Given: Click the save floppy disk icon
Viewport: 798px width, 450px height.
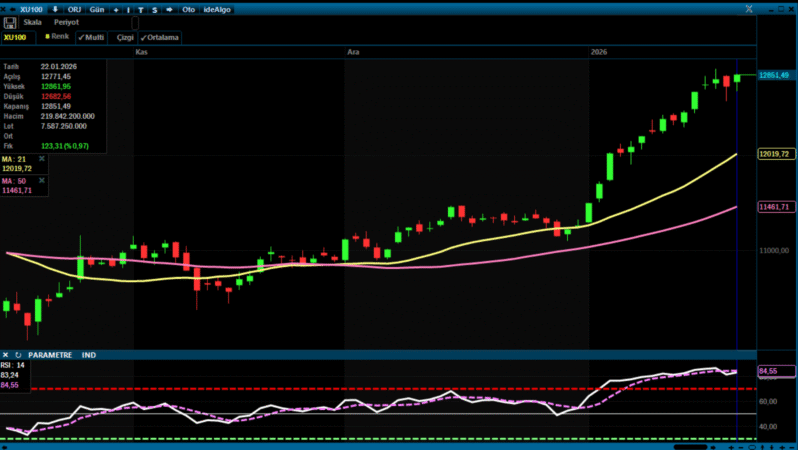Looking at the screenshot, I should [x=9, y=22].
